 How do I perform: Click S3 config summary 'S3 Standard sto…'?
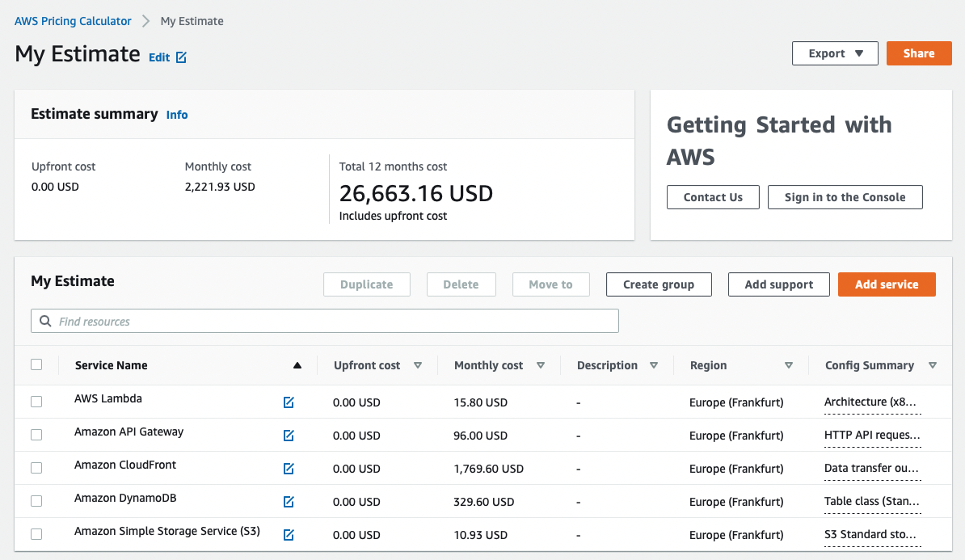pos(870,535)
